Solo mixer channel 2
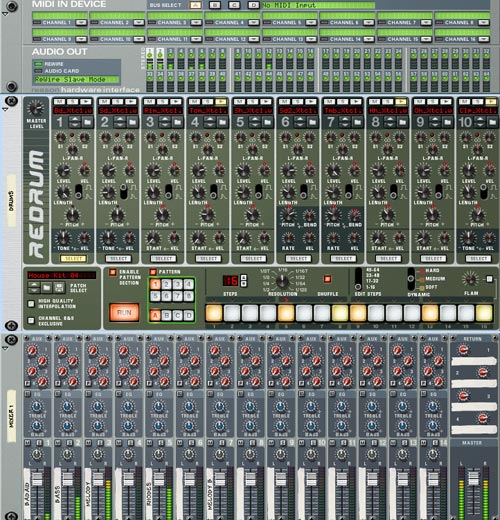 pyautogui.click(x=69, y=443)
